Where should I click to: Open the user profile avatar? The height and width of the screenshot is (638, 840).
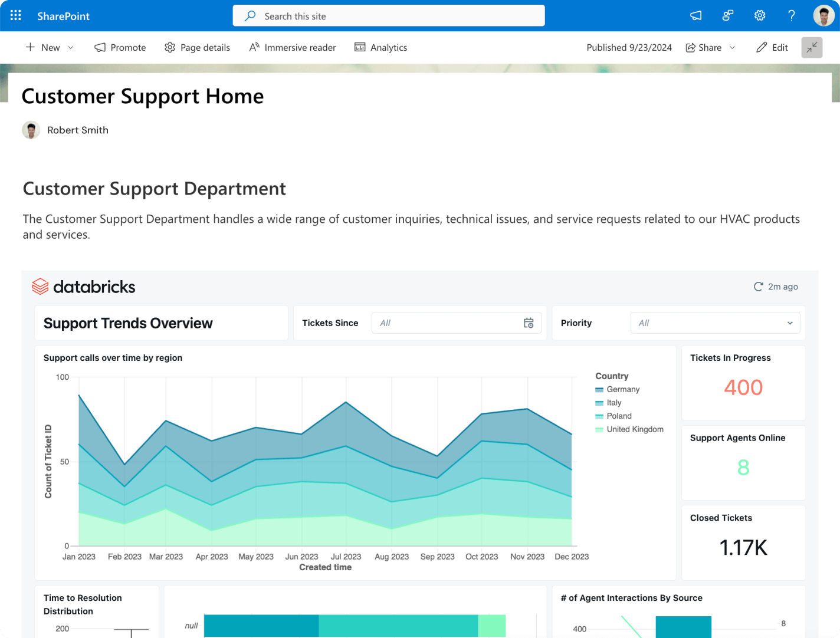[823, 16]
